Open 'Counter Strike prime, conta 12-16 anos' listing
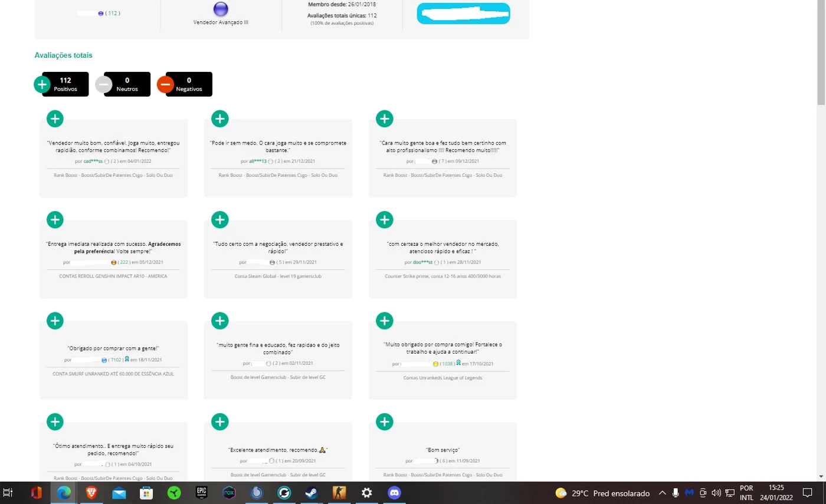 tap(442, 276)
